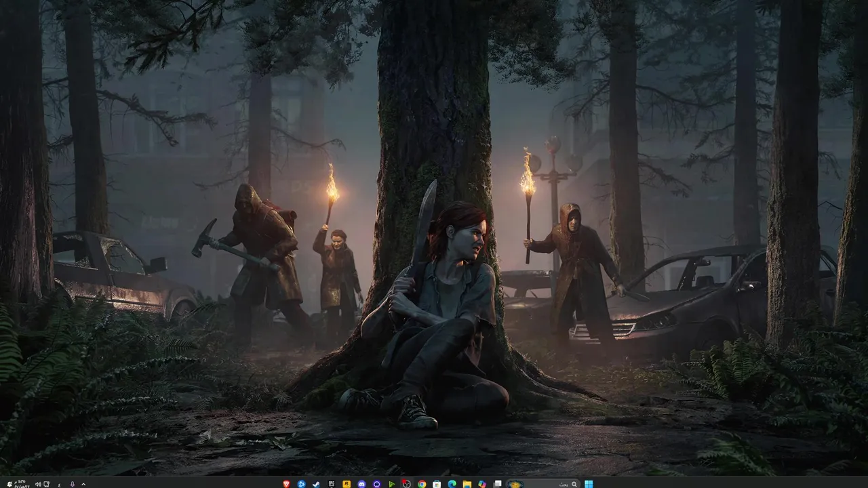Expand the hidden system tray icons
868x488 pixels.
pos(83,484)
